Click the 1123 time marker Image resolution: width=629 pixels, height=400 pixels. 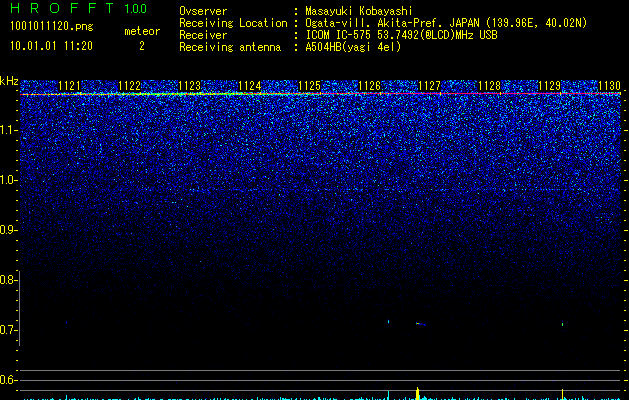coord(189,86)
